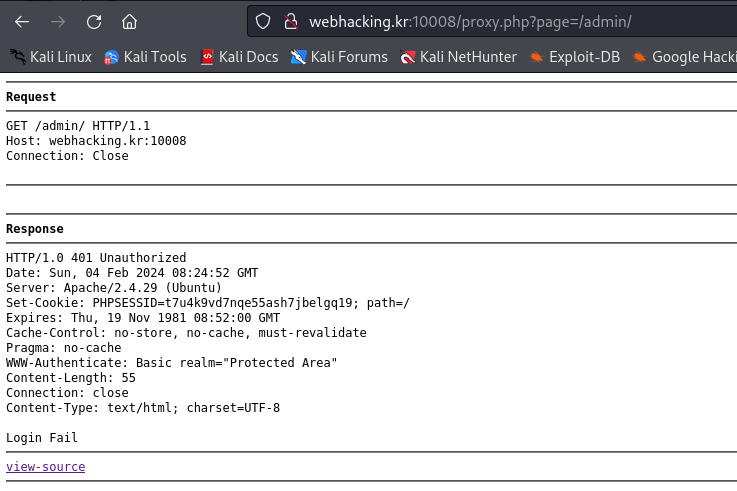The height and width of the screenshot is (491, 737).
Task: Click the Kali NetHunter bookmark icon
Action: point(408,57)
